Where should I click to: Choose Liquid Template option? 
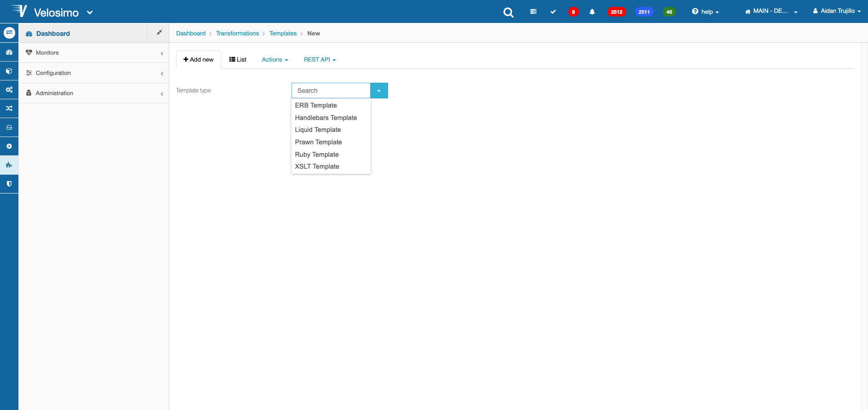[331, 130]
